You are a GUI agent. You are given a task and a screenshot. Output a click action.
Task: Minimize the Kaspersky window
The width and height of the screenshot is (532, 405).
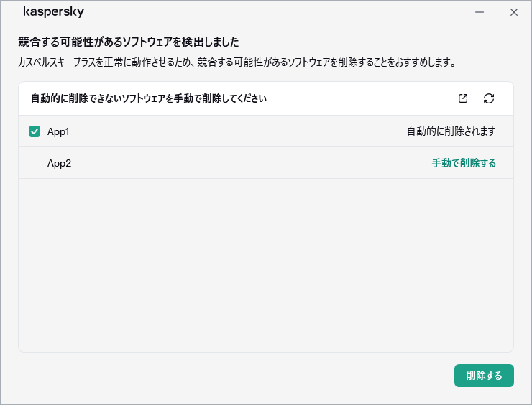[x=480, y=12]
